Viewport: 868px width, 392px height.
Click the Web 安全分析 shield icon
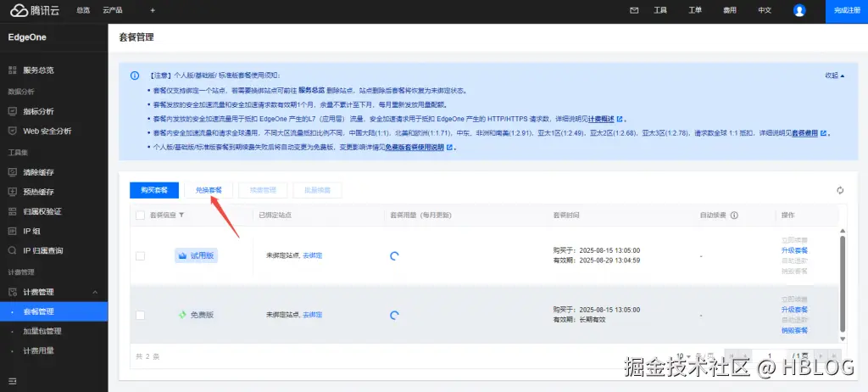13,132
